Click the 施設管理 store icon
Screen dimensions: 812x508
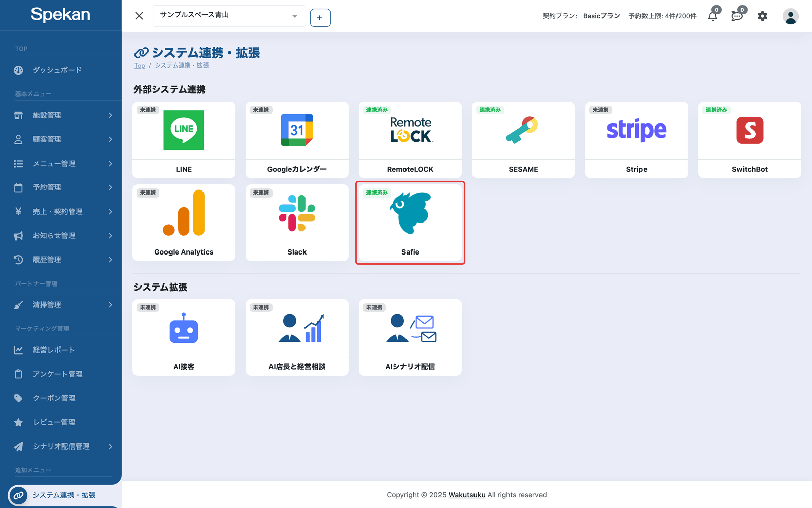(18, 115)
